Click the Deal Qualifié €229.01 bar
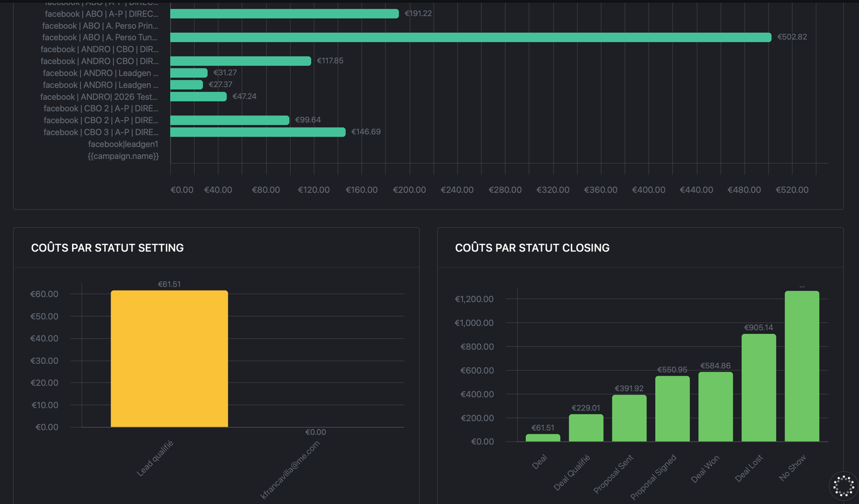 tap(586, 428)
